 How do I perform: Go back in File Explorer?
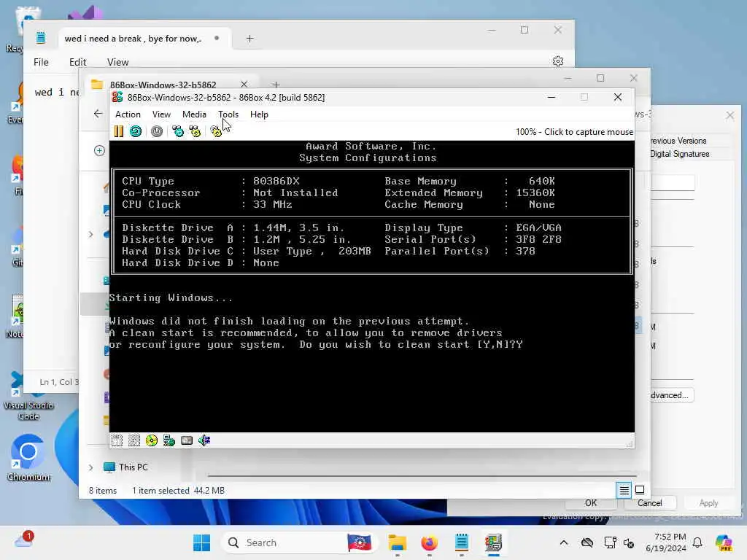pos(98,114)
